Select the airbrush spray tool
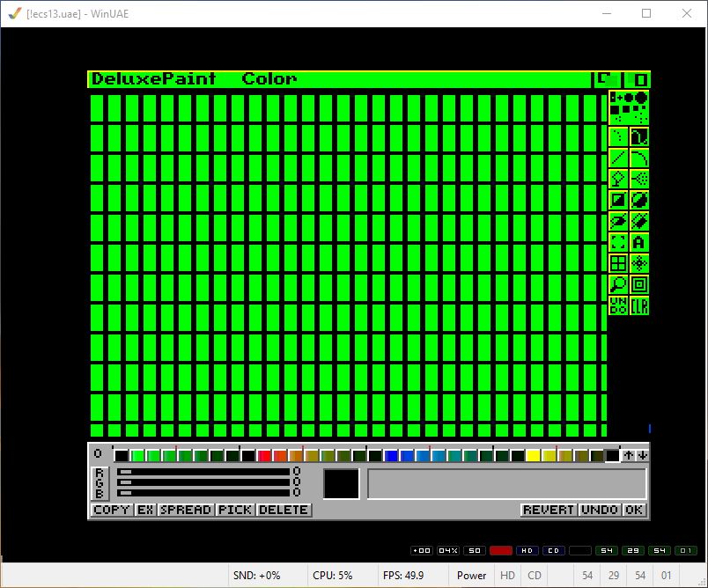Viewport: 708px width, 588px height. 639,179
